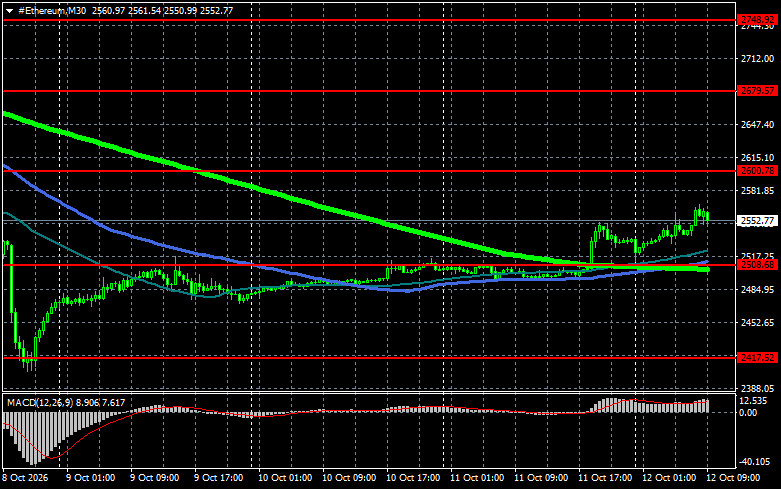The height and width of the screenshot is (489, 781).
Task: Click the 12 Oct 09:00 time label
Action: (x=733, y=478)
